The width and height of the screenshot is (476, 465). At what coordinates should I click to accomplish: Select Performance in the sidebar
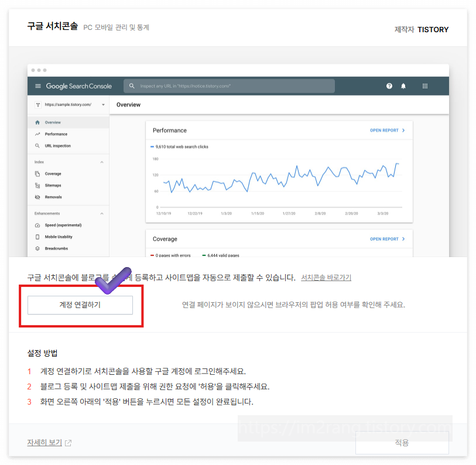(69, 134)
